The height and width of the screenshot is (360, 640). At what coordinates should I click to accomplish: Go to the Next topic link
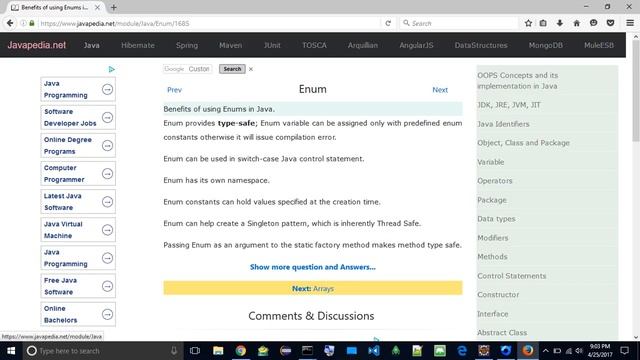coord(440,90)
